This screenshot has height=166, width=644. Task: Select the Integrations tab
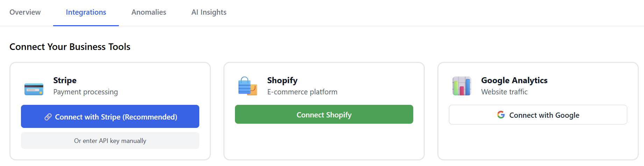point(86,12)
